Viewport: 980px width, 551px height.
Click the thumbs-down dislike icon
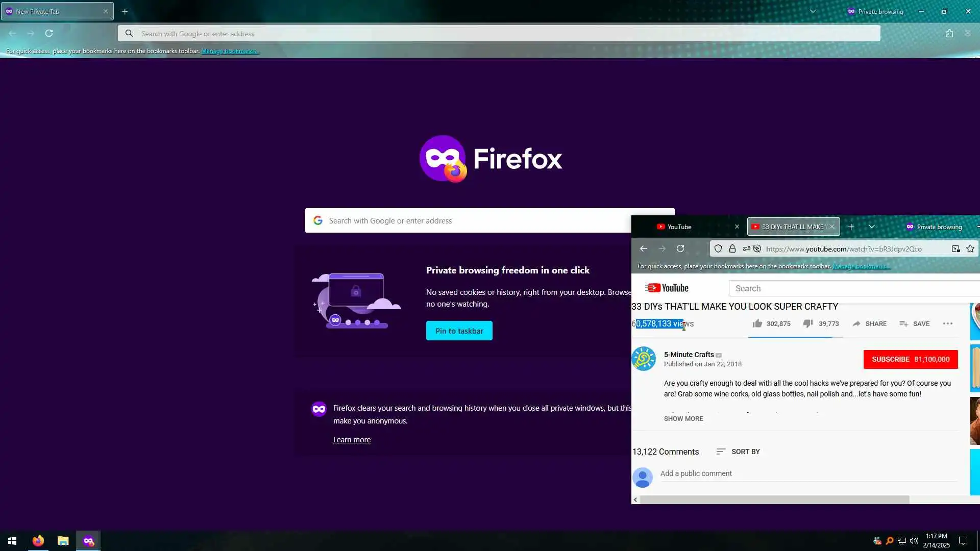click(808, 323)
